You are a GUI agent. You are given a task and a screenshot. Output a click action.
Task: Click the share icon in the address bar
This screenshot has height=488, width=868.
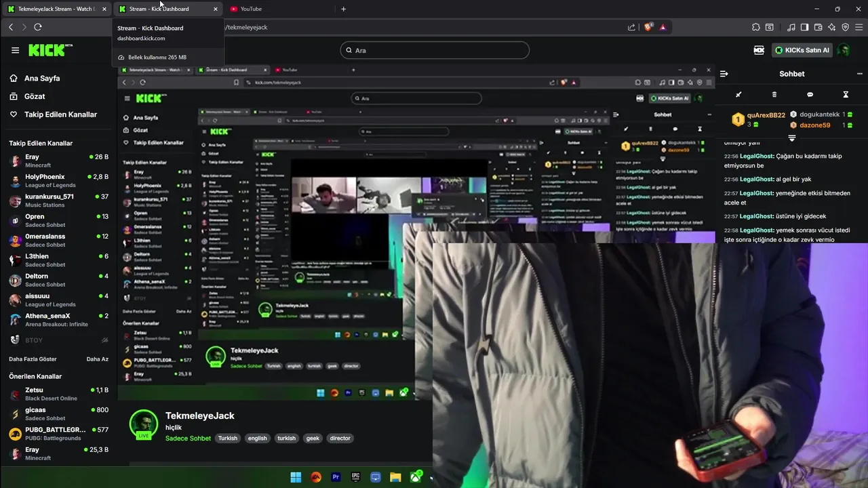click(631, 27)
